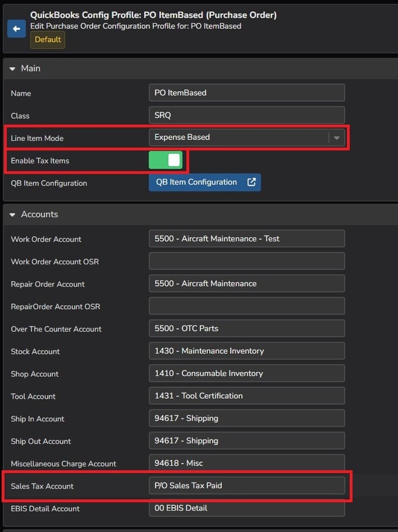Click Miscellaneous Charge Account field
Screen dimensions: 398x532
point(247,463)
